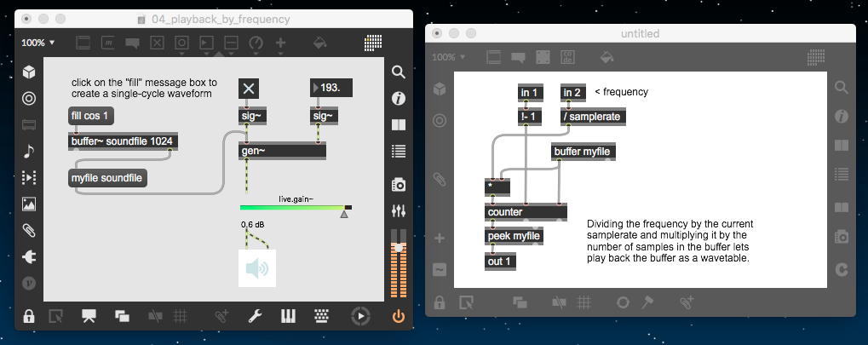Select the buffer myfile object

click(583, 151)
